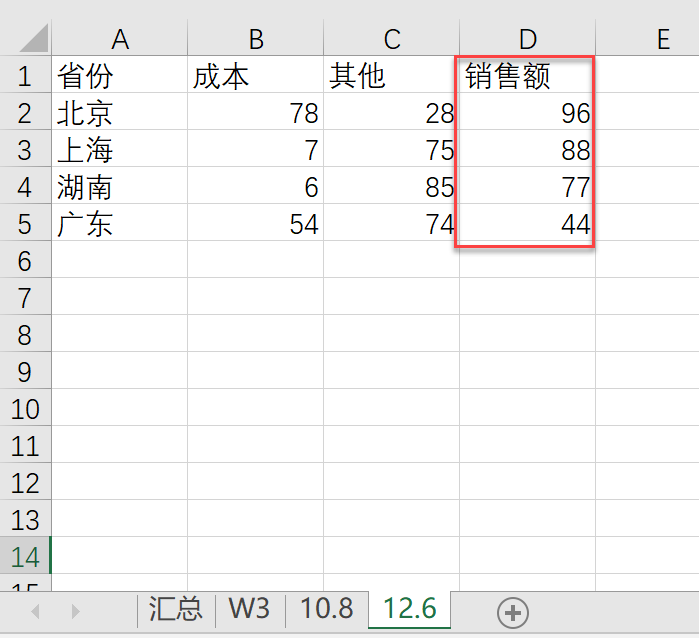This screenshot has height=638, width=699.
Task: Click value 74 in column C
Action: pos(391,223)
